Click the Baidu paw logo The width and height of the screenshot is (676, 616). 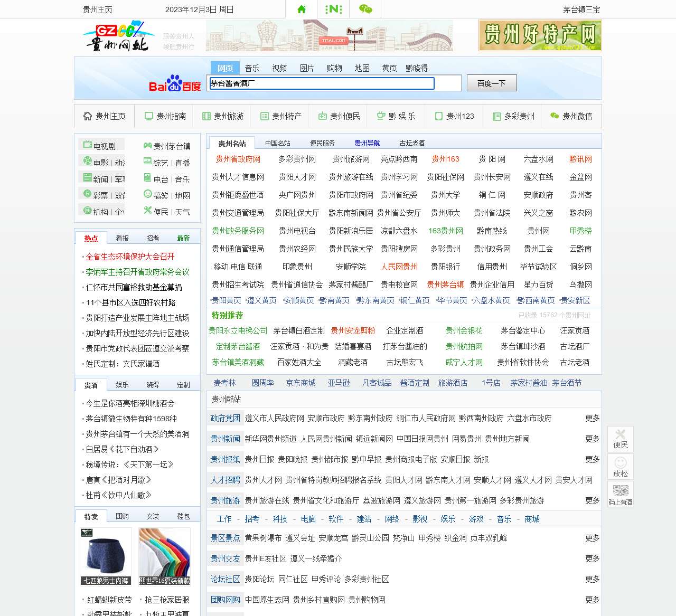tap(175, 83)
